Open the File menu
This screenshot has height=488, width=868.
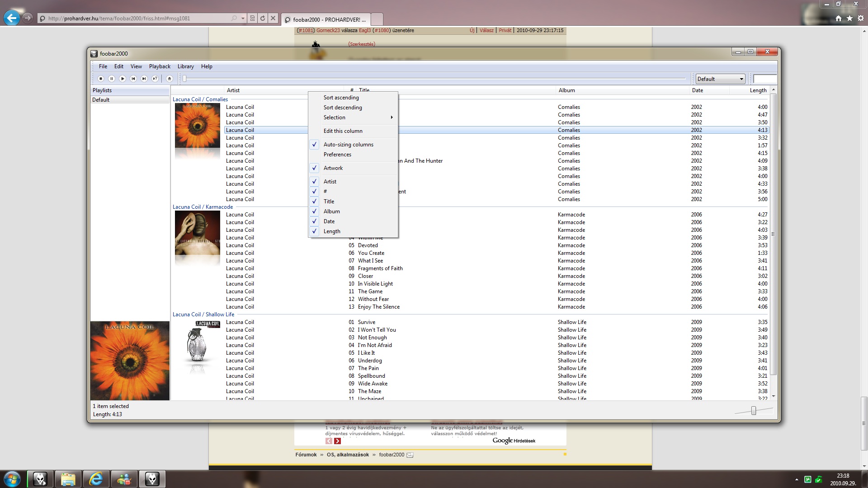click(x=103, y=66)
